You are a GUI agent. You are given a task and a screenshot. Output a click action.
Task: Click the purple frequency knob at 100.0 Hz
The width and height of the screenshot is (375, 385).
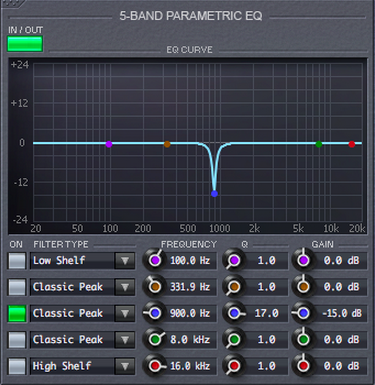point(154,260)
